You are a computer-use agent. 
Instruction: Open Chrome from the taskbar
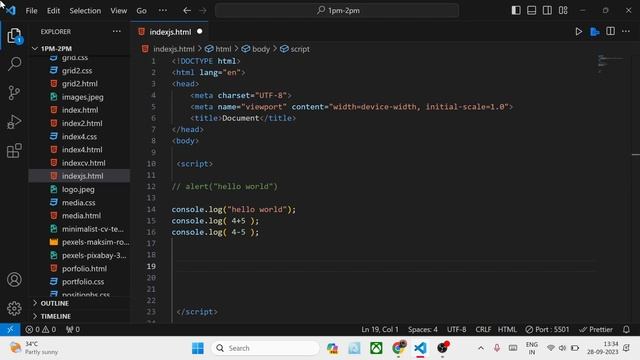coord(398,348)
